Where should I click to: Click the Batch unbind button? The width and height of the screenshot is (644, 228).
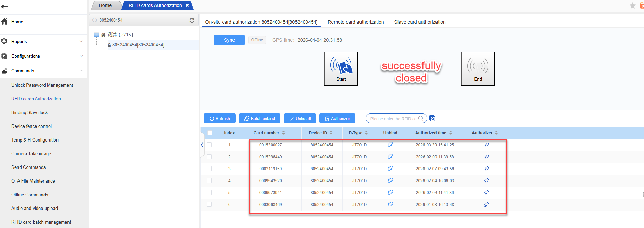(x=260, y=118)
